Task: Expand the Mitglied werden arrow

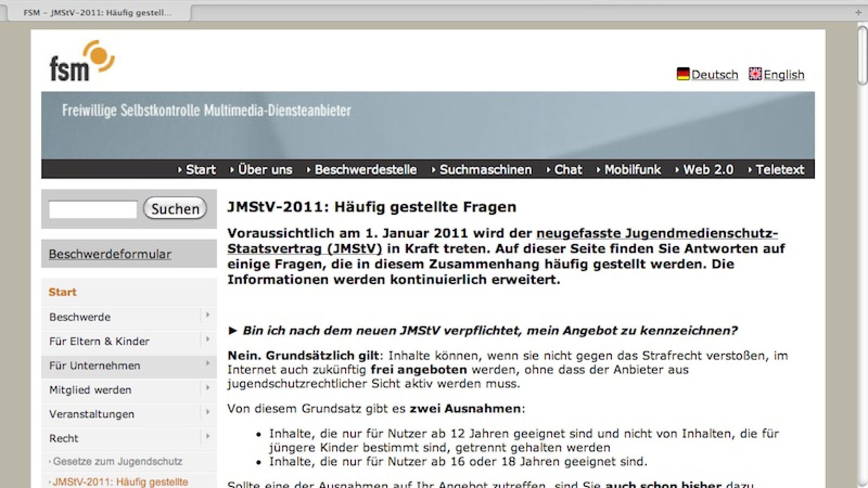Action: pos(207,388)
